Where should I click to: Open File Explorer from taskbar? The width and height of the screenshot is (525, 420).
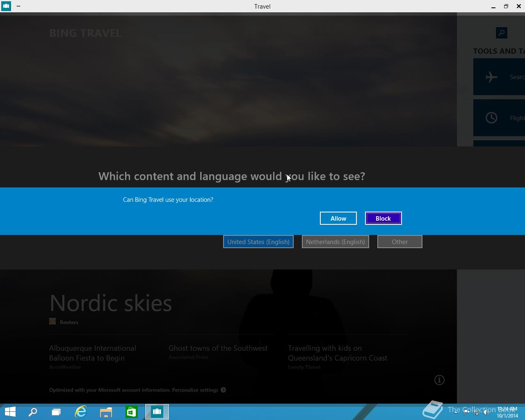(x=106, y=412)
